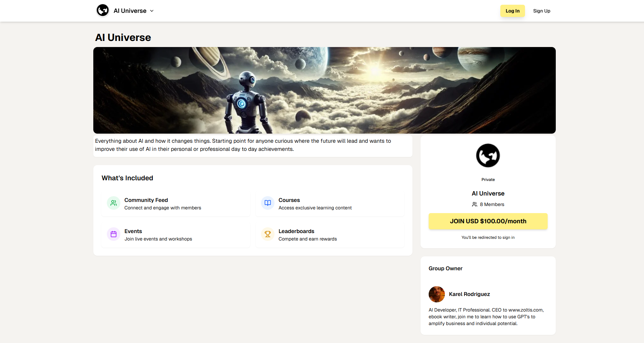
Task: Expand the AI Universe dropdown chevron
Action: coord(152,11)
